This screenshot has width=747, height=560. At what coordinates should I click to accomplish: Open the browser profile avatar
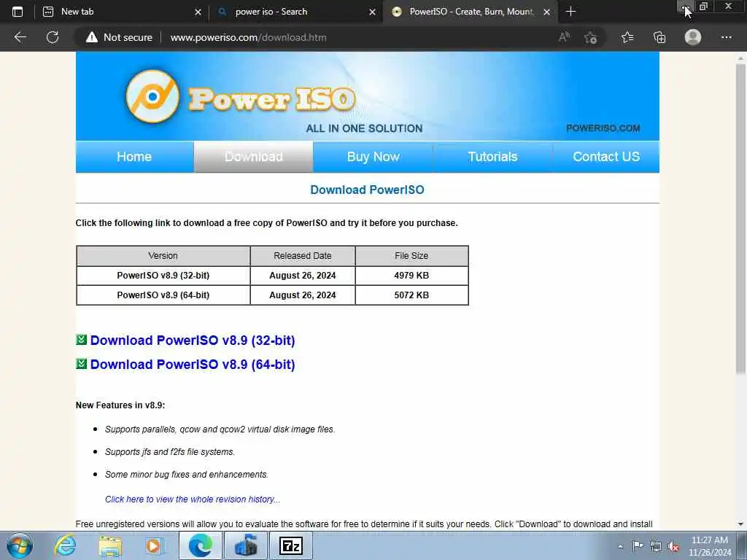click(693, 37)
